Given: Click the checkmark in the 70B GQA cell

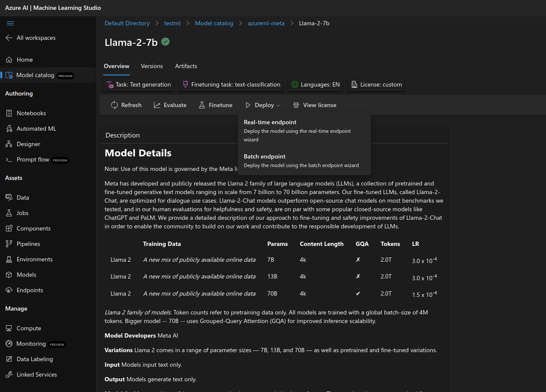Looking at the screenshot, I should click(358, 293).
